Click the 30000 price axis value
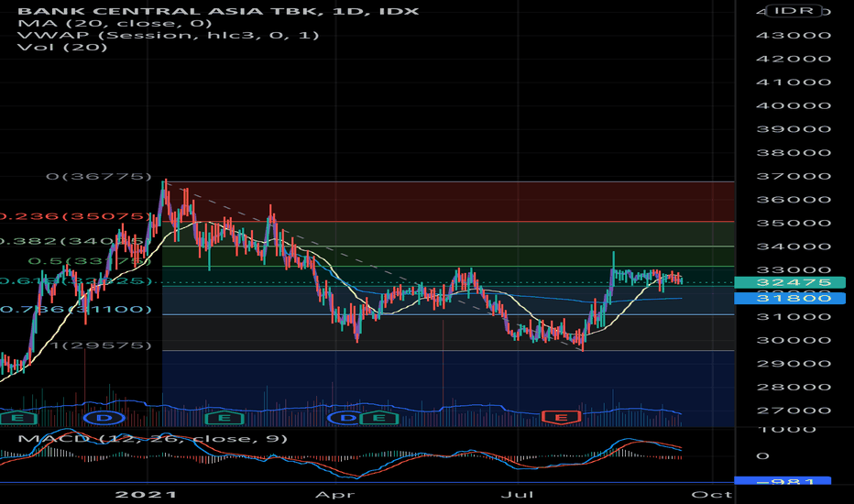Viewport: 854px width, 504px height. pyautogui.click(x=794, y=341)
